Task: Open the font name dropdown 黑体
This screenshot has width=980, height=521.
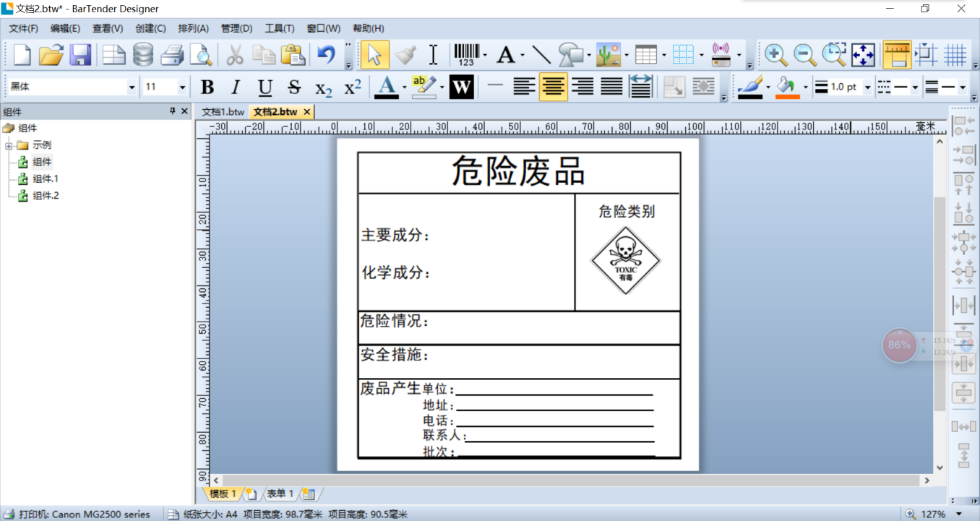Action: click(132, 87)
